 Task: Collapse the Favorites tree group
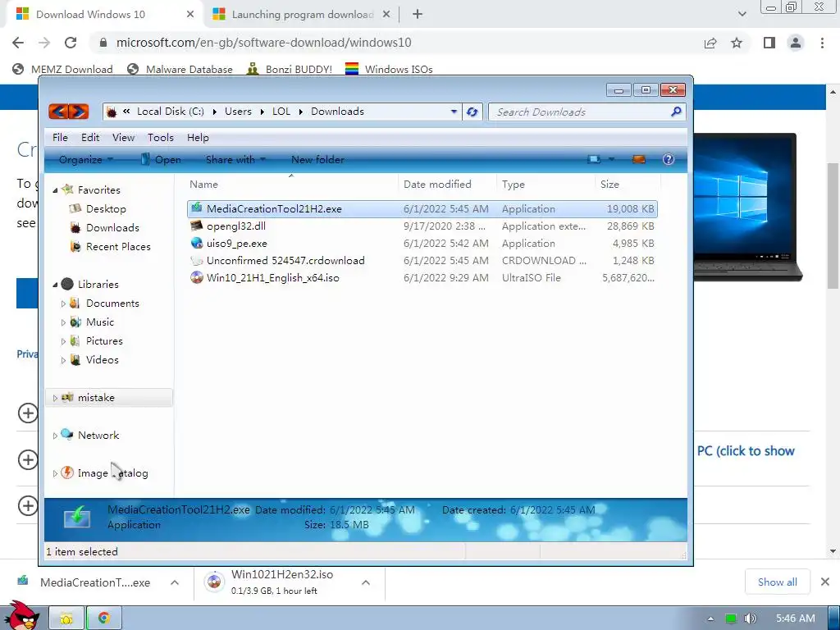[x=55, y=190]
